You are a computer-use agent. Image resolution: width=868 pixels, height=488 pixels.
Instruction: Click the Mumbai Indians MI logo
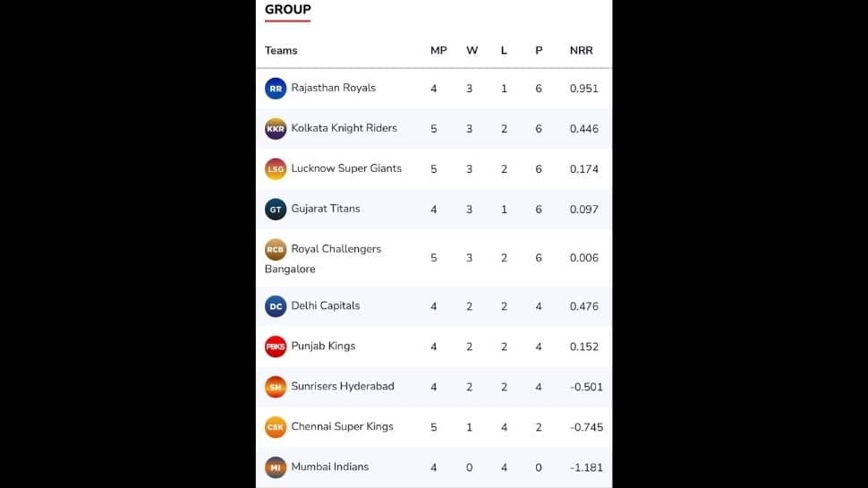point(275,467)
